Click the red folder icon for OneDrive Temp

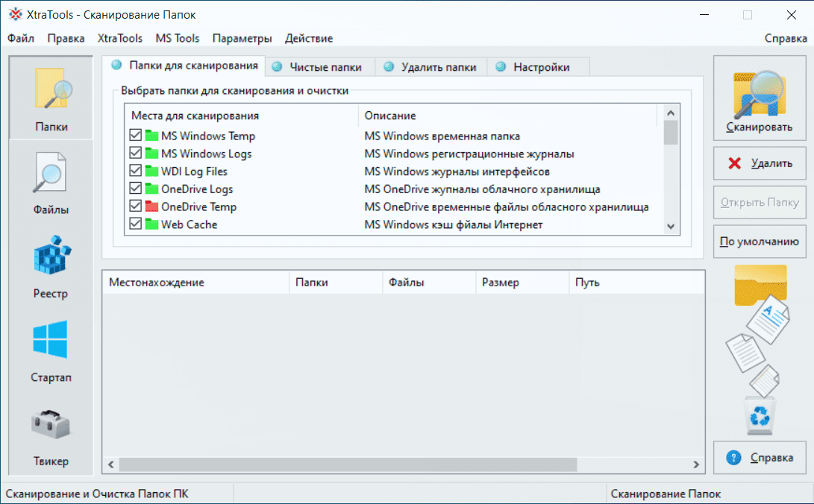(151, 207)
